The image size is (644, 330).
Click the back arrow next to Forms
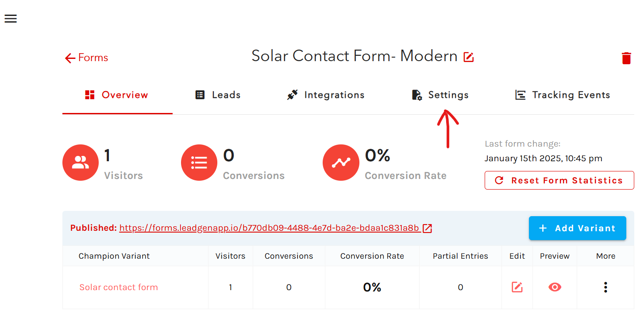coord(69,58)
